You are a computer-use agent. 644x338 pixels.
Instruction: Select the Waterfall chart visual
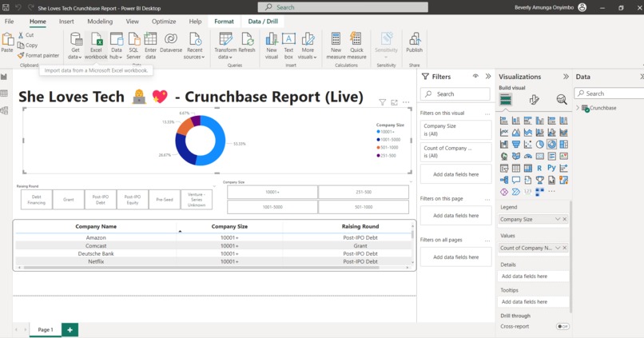pos(504,145)
